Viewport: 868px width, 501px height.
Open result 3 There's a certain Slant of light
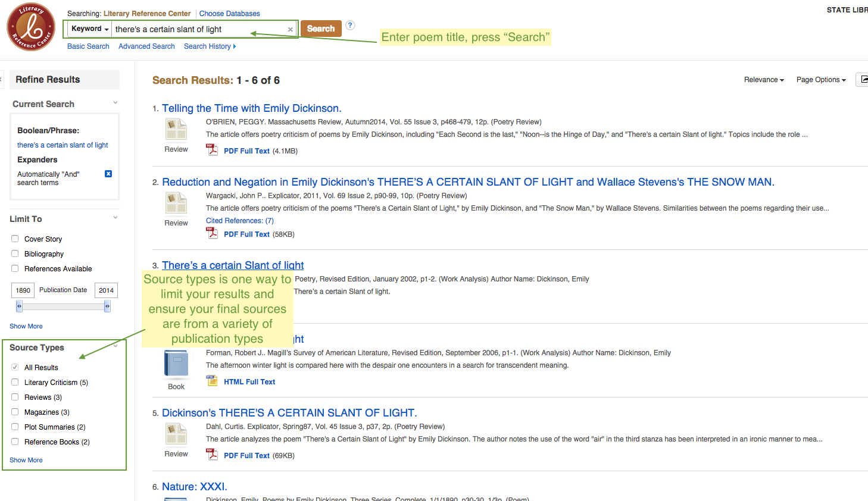[x=233, y=265]
